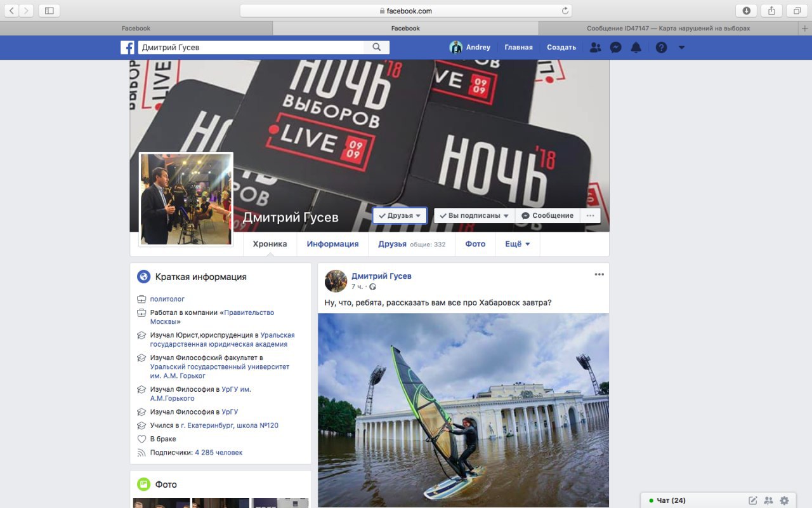Select the Информация tab
Image resolution: width=812 pixels, height=508 pixels.
pos(332,244)
